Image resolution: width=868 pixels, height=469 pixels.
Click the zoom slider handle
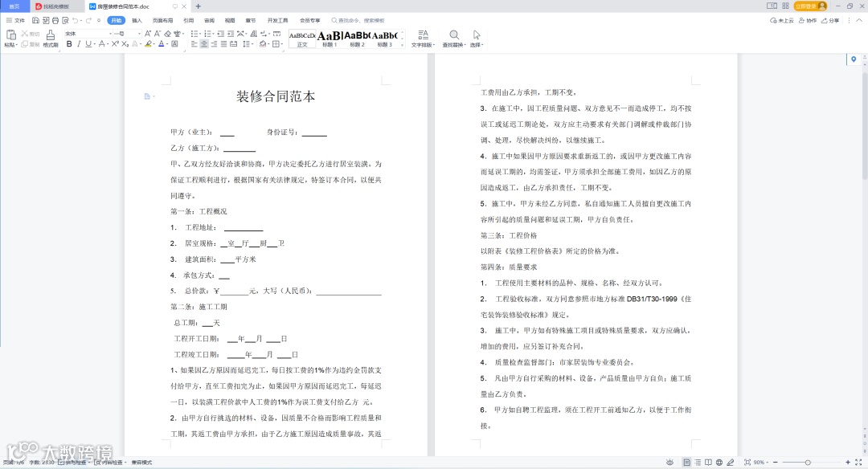click(x=808, y=463)
